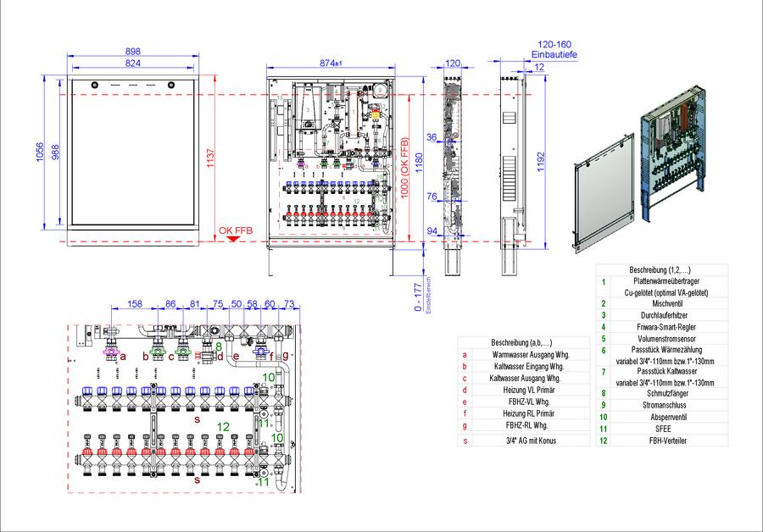Click the 1192 height dimension
The width and height of the screenshot is (763, 532).
(x=541, y=162)
